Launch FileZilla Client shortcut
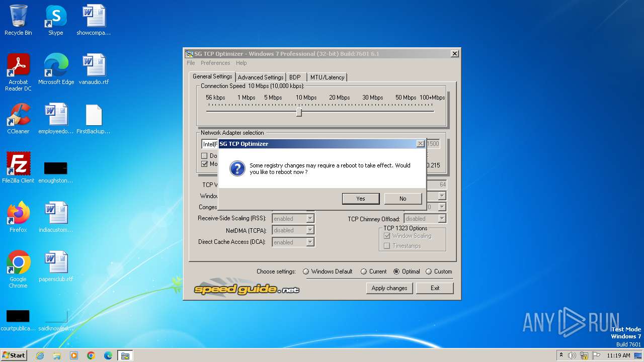Screen dimensions: 644x362 [x=18, y=167]
